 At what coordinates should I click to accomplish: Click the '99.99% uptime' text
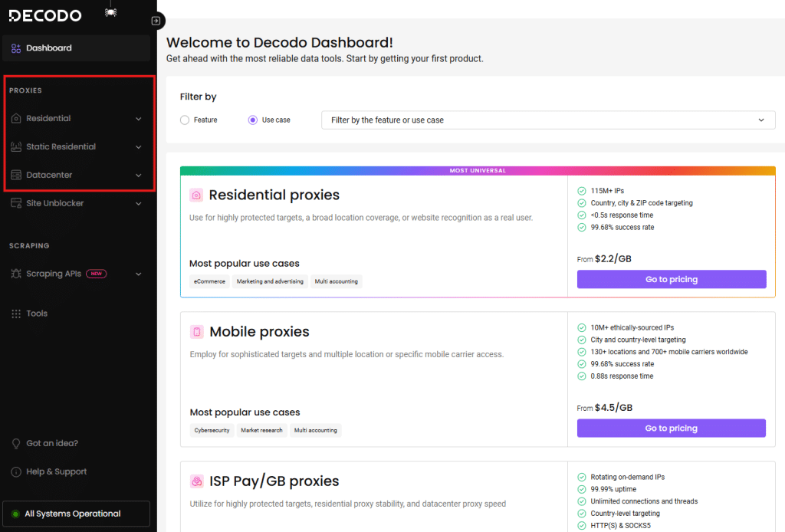coord(614,490)
